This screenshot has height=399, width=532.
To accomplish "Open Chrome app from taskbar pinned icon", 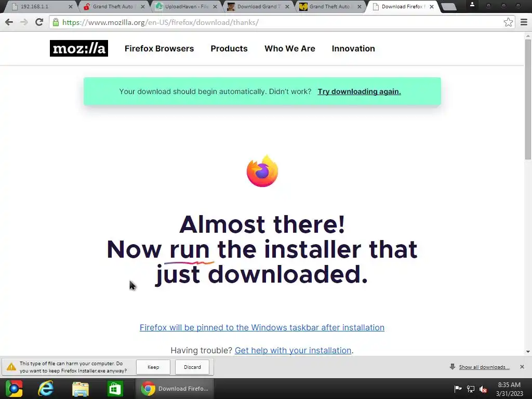I will 14,389.
